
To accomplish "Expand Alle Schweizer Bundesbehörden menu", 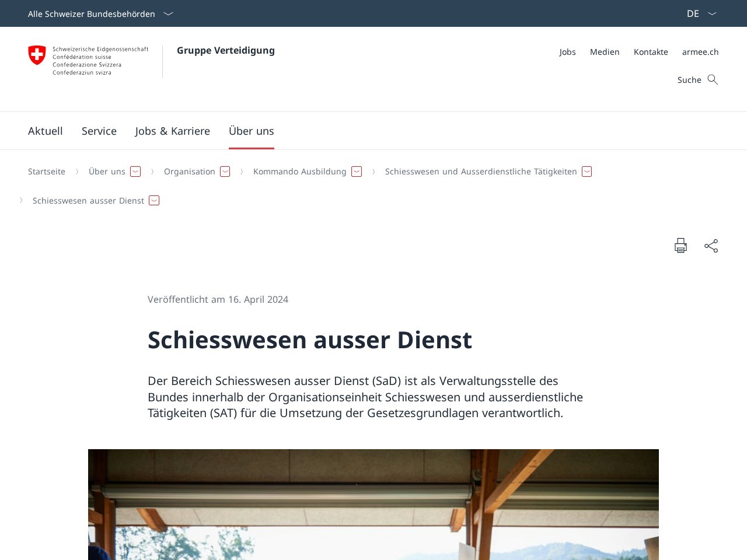I will tap(100, 13).
